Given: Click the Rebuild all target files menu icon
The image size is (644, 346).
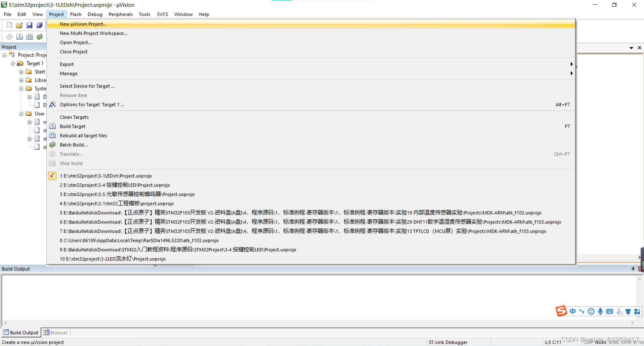Looking at the screenshot, I should click(52, 135).
